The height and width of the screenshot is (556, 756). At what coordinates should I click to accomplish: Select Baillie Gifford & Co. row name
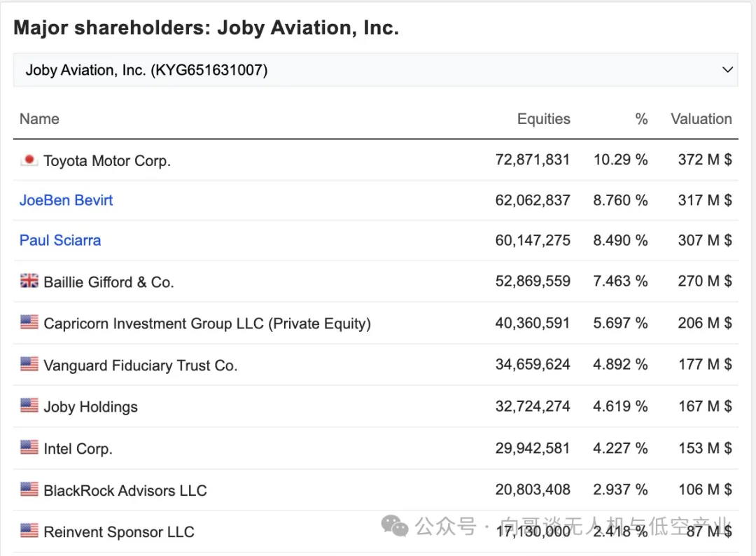point(108,282)
